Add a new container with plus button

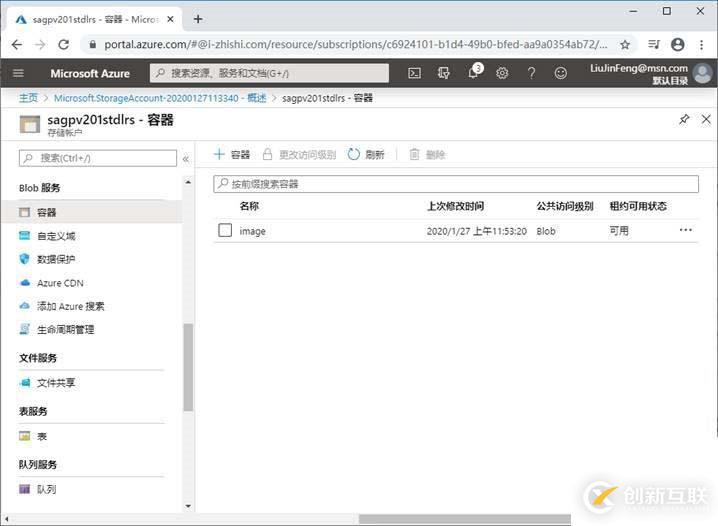pyautogui.click(x=232, y=154)
